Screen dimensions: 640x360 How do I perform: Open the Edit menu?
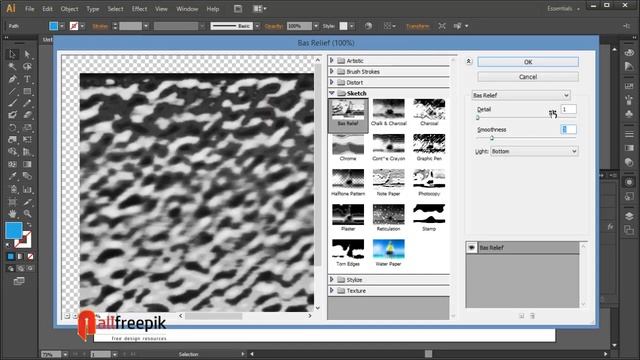(47, 9)
